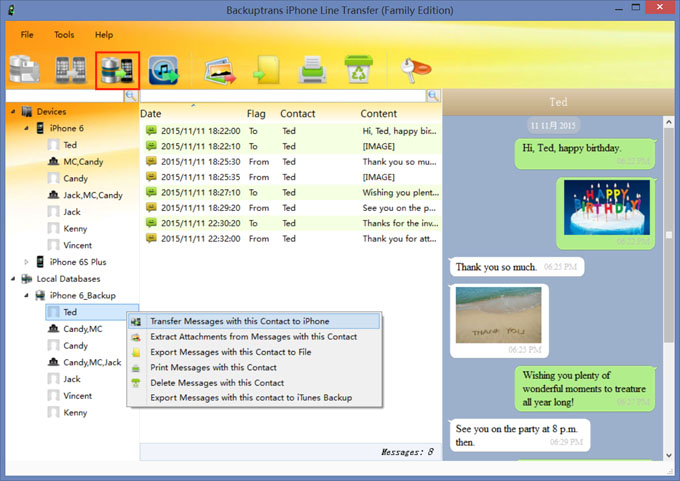Open the Tools menu
This screenshot has width=680, height=481.
pos(64,35)
